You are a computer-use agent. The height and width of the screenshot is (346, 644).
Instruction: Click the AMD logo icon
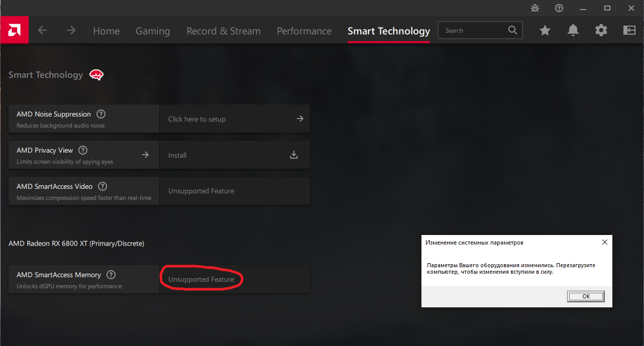14,30
